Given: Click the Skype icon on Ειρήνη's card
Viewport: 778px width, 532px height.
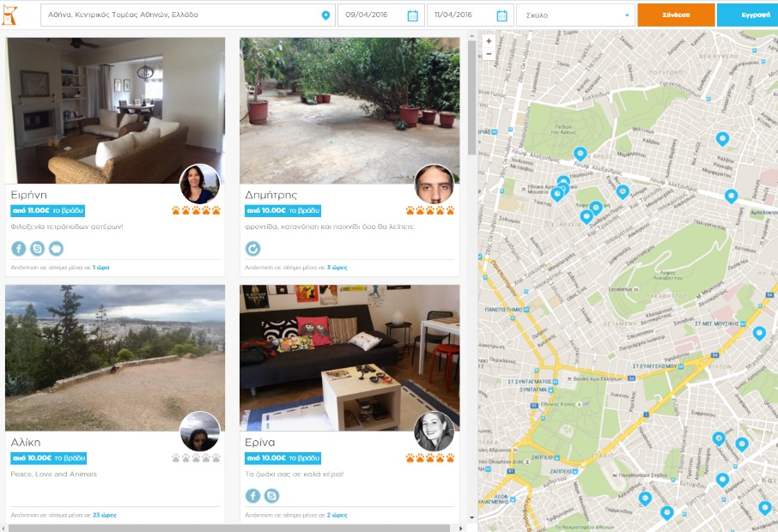Looking at the screenshot, I should coord(37,249).
